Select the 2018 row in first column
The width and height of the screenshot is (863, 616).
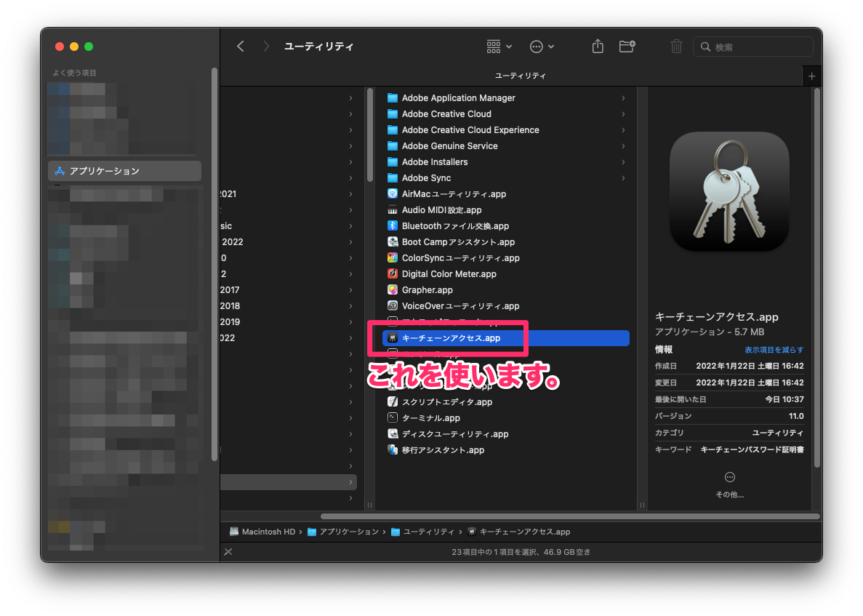coord(289,305)
